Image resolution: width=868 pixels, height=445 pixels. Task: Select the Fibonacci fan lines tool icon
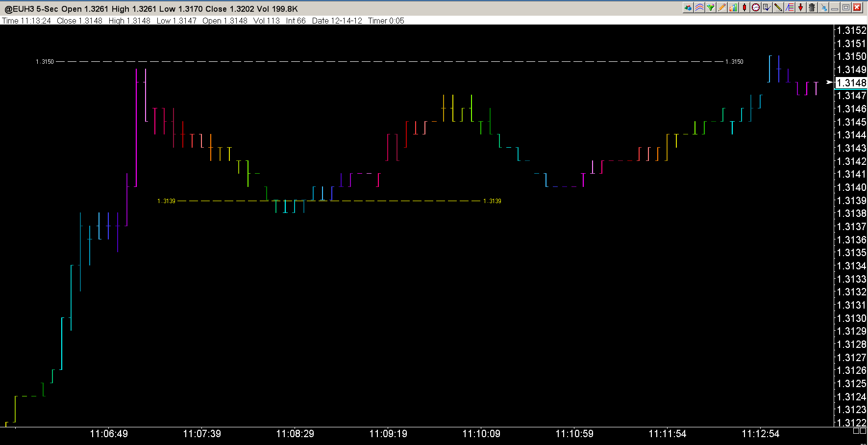click(x=790, y=7)
